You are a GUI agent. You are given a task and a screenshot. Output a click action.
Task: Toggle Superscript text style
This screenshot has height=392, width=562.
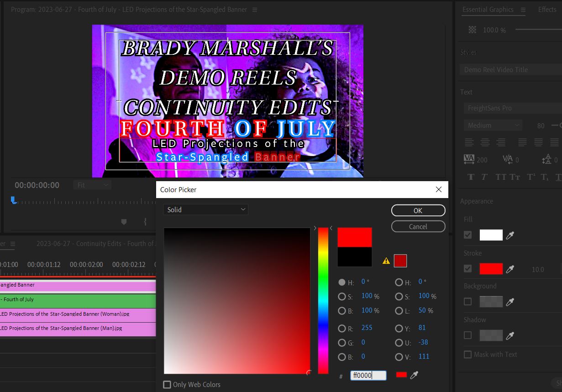(x=531, y=177)
